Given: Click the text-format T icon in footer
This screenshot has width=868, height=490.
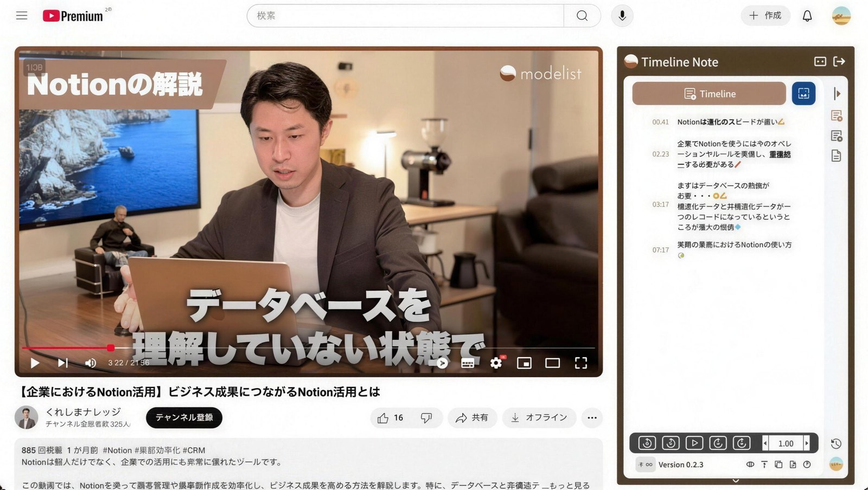Looking at the screenshot, I should click(x=764, y=465).
